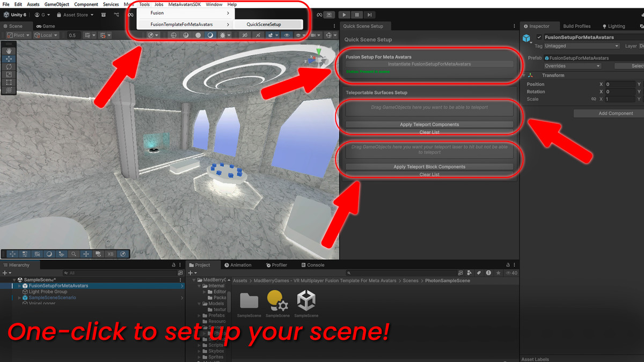Open the Local coordinates dropdown

pos(47,35)
